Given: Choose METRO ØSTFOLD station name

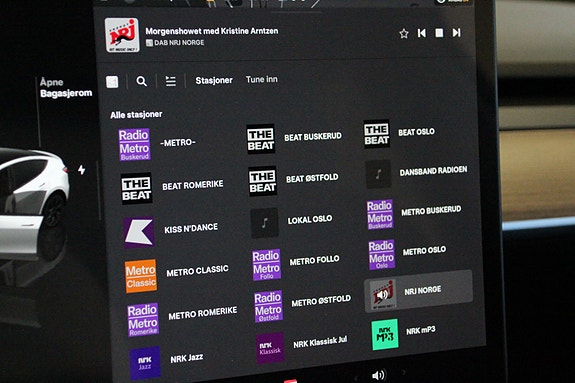Looking at the screenshot, I should tap(321, 301).
